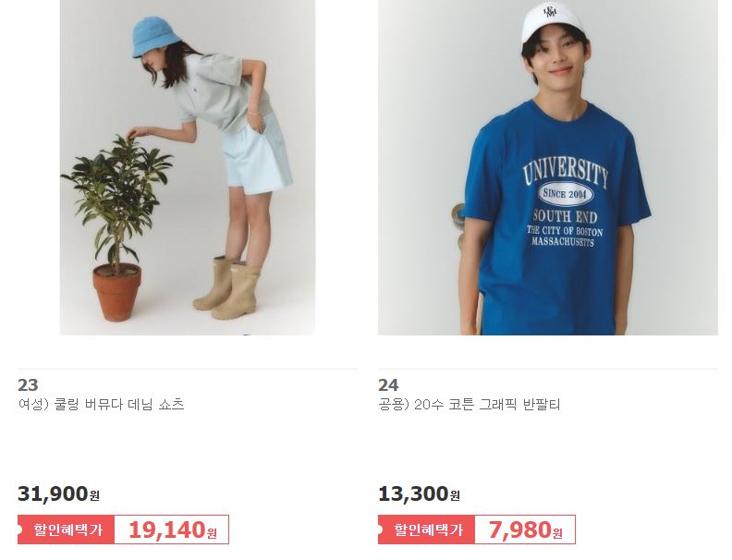Click the UNIVERSITY text on blue shirt
732x560 pixels.
(x=565, y=171)
